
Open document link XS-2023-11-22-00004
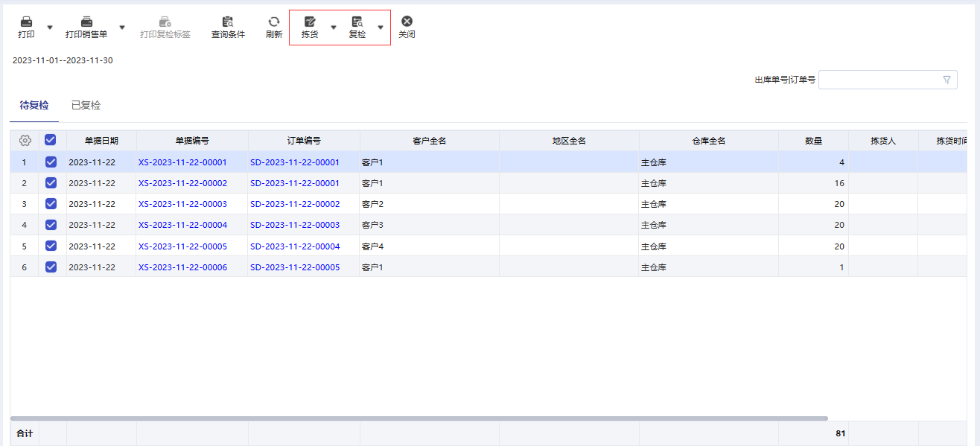(x=182, y=225)
